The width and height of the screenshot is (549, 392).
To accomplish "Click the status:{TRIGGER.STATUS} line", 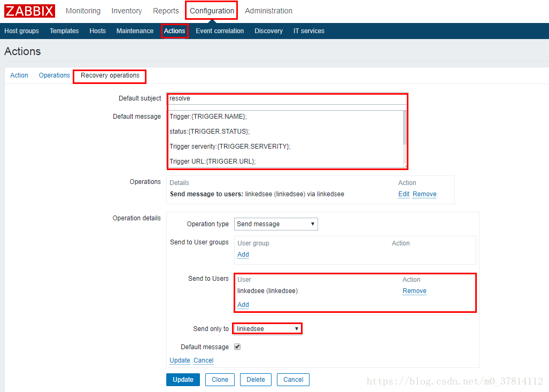I will [210, 132].
